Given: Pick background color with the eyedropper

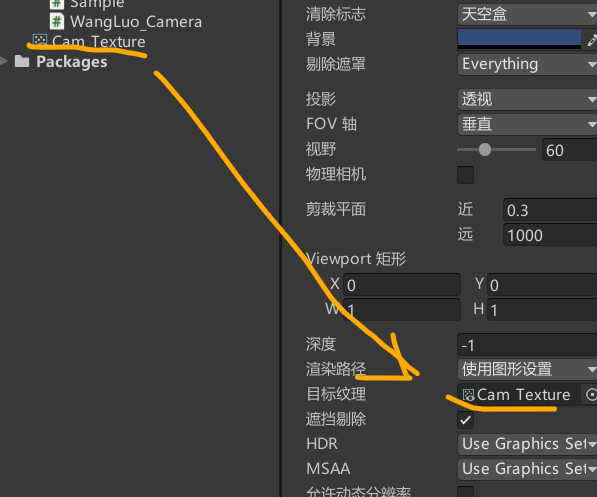Looking at the screenshot, I should [x=591, y=39].
